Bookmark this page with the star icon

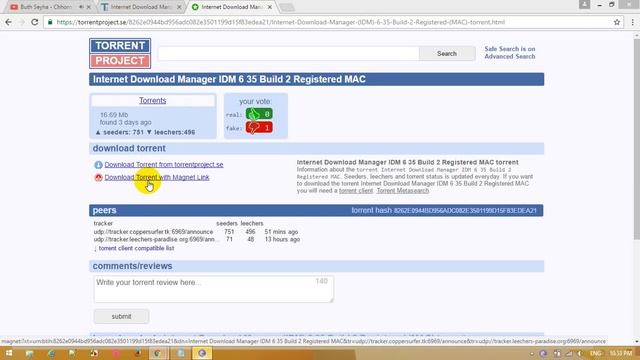click(617, 22)
